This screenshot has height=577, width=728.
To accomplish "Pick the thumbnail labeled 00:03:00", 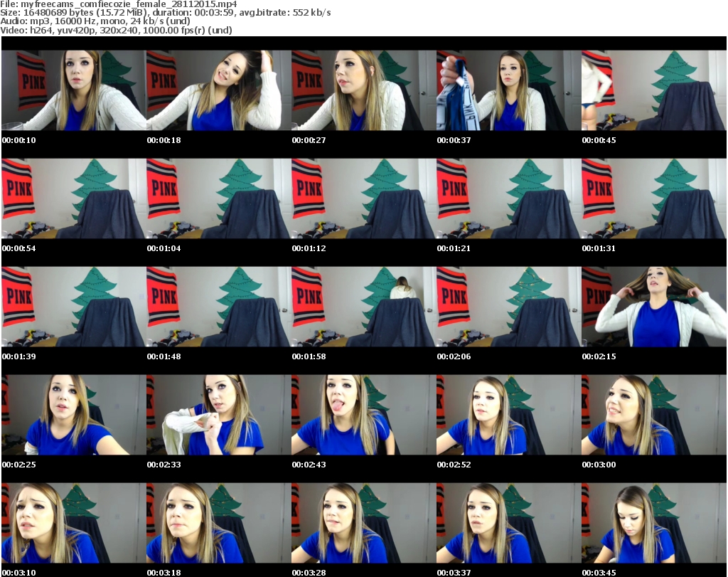I will (x=654, y=415).
